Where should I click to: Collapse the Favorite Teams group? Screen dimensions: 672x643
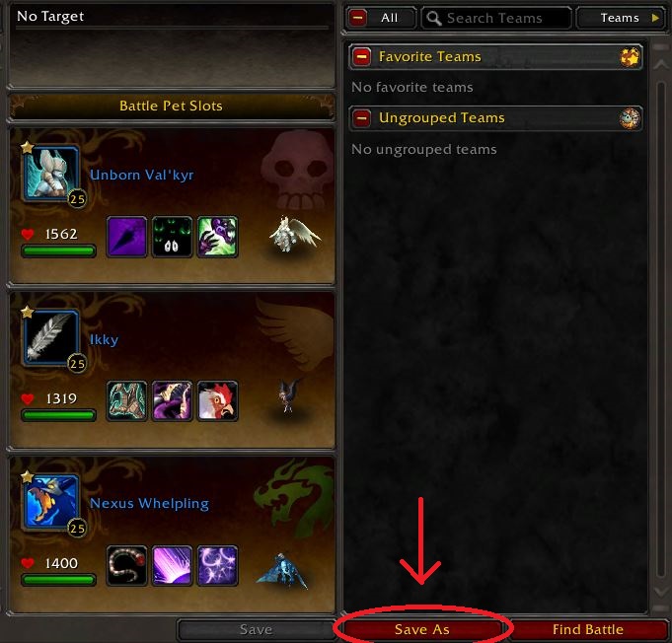[x=362, y=56]
